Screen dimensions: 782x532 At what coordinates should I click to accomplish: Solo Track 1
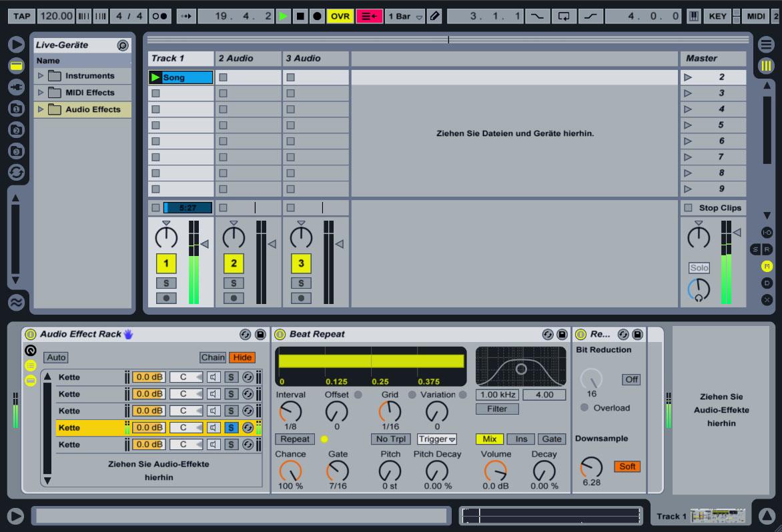(x=166, y=283)
